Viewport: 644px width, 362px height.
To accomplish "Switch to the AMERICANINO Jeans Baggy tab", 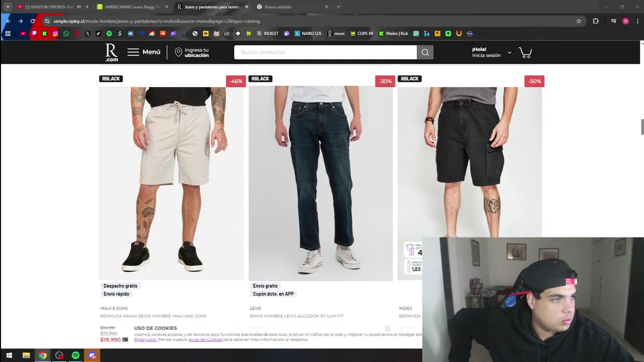I will (x=133, y=7).
